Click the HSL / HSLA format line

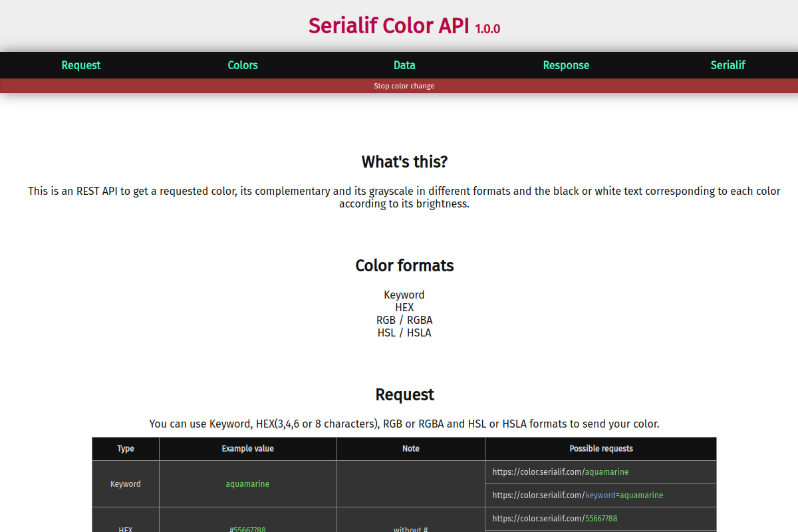coord(404,332)
